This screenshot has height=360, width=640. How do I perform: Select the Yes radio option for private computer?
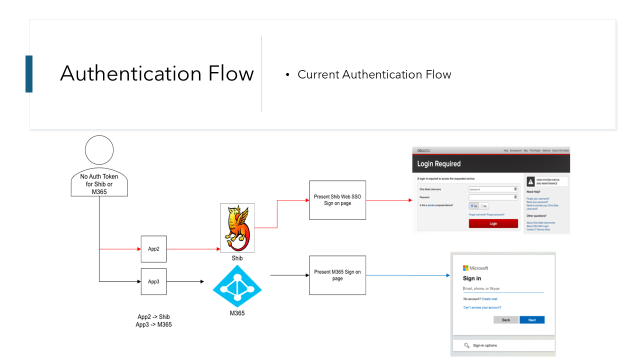click(473, 206)
